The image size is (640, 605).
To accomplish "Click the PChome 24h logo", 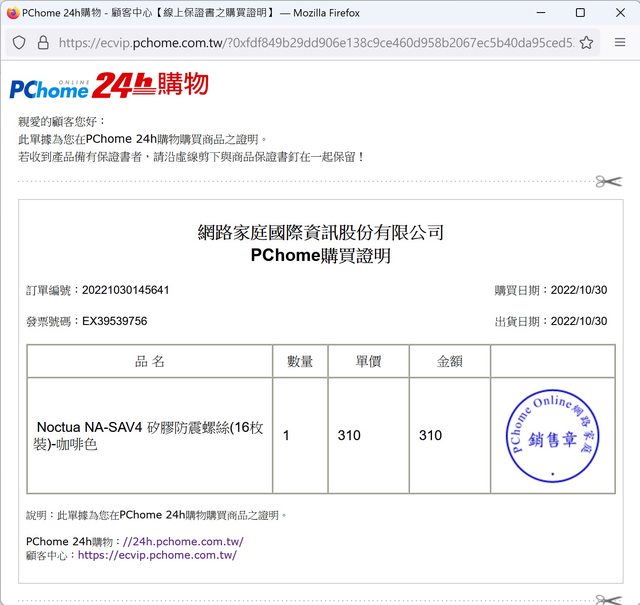I will pyautogui.click(x=109, y=86).
